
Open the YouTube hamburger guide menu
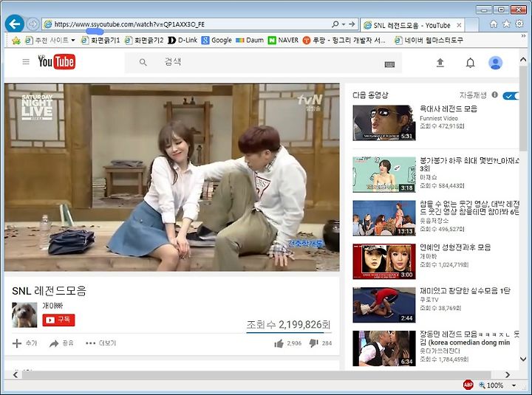click(26, 62)
